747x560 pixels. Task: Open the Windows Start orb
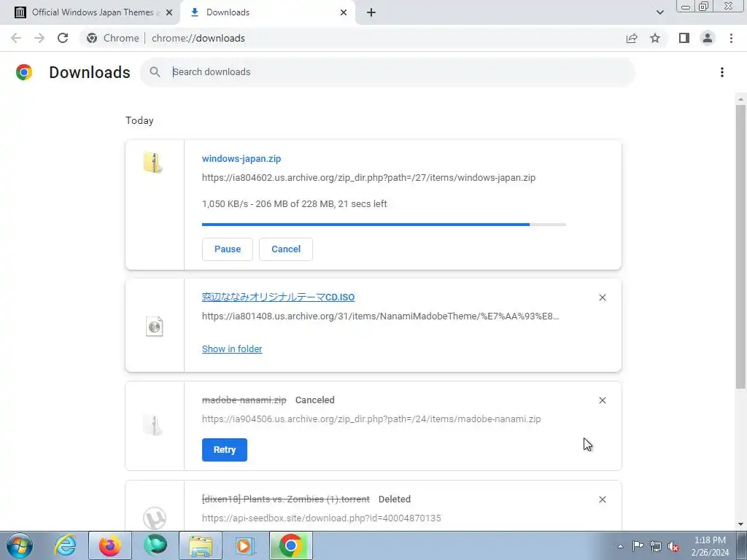pos(20,545)
